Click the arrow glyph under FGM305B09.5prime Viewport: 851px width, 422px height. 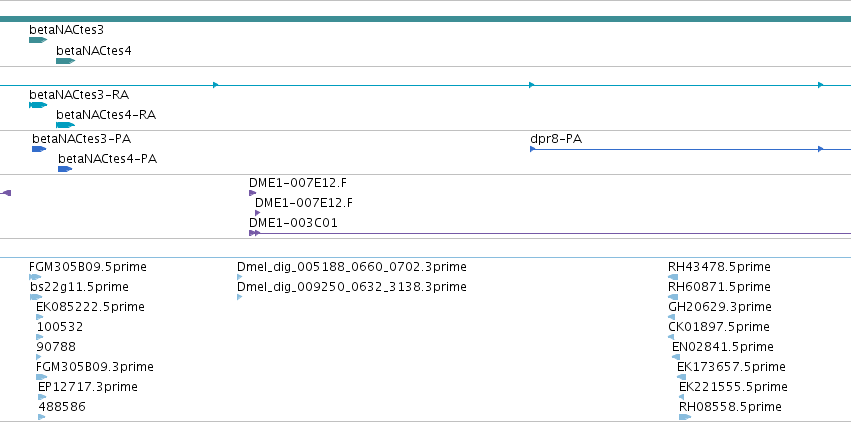35,277
